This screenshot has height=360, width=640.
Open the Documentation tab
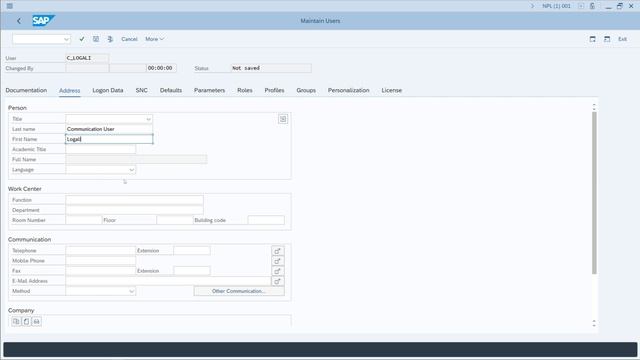click(x=26, y=90)
